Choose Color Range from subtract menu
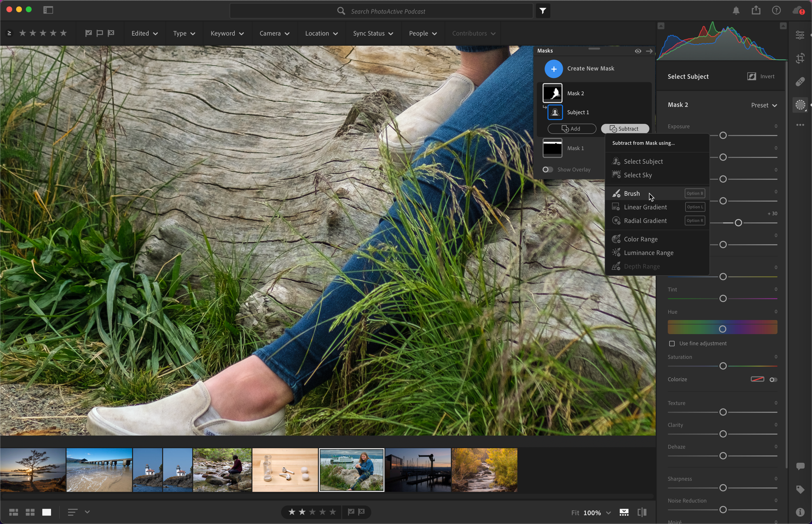This screenshot has height=524, width=812. (x=657, y=239)
